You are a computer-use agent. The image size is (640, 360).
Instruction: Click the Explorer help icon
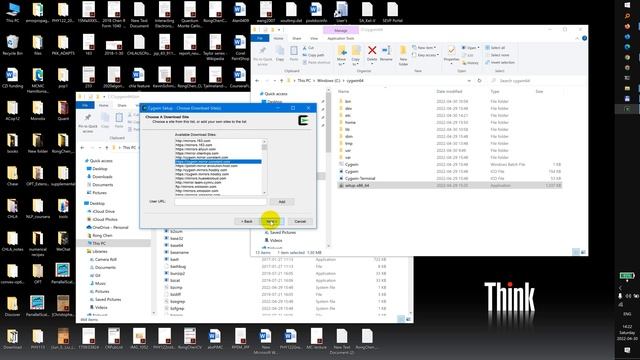tap(584, 38)
